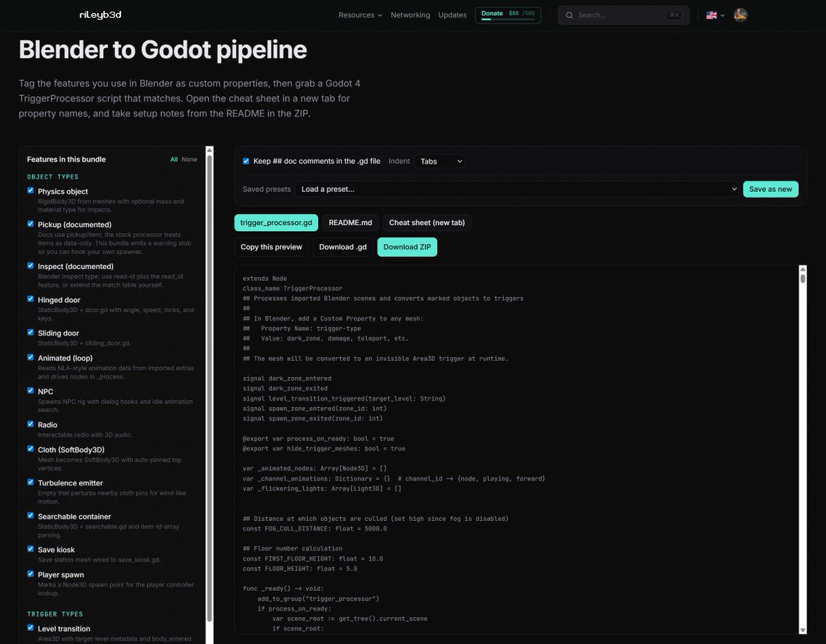826x644 pixels.
Task: Expand the Resources menu
Action: 360,15
